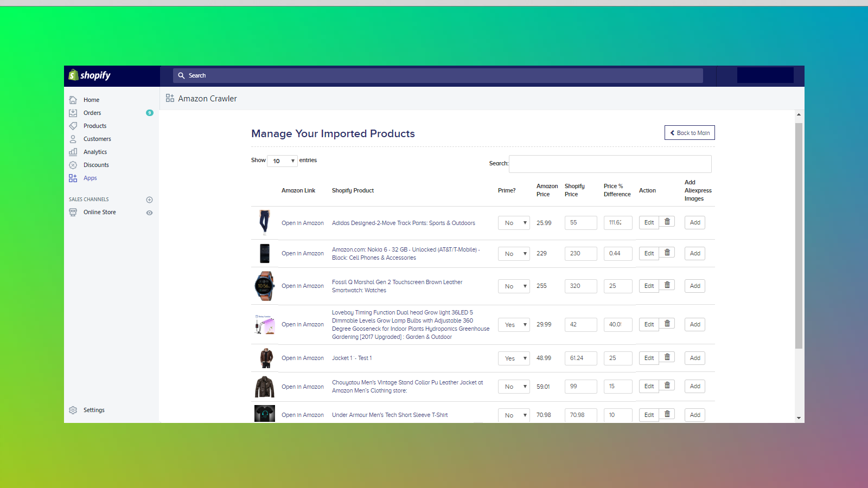This screenshot has width=868, height=488.
Task: Open Prime dropdown for Nokia 6 row
Action: point(513,254)
